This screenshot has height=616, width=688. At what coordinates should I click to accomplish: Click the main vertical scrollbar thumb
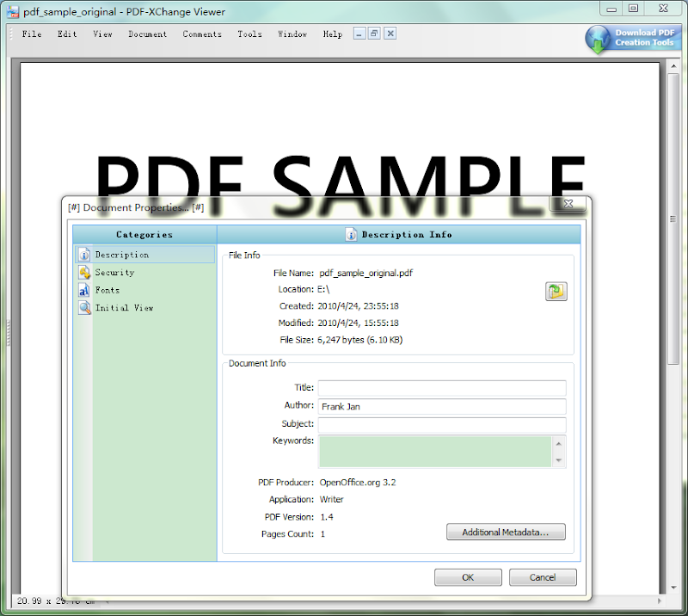click(x=673, y=219)
